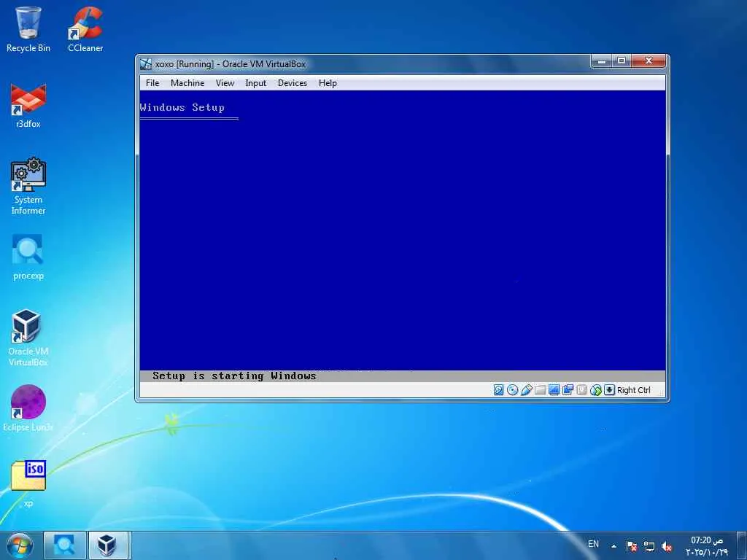Minimize the VirtualBox VM window
The width and height of the screenshot is (747, 560).
click(x=602, y=61)
